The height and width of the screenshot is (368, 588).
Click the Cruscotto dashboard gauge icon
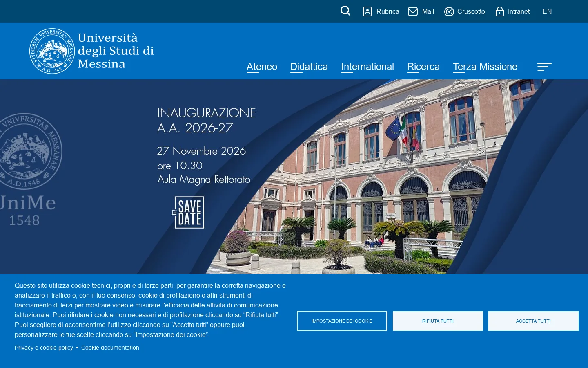tap(449, 11)
